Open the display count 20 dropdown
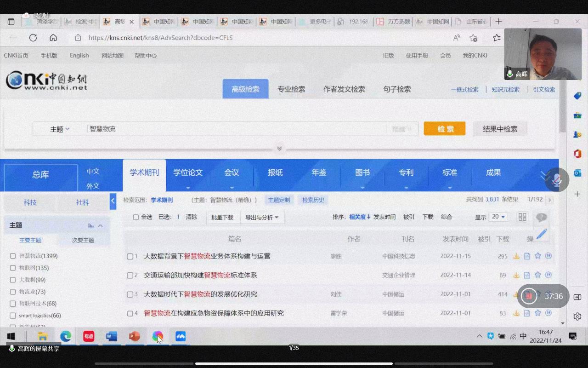The image size is (588, 368). [498, 217]
